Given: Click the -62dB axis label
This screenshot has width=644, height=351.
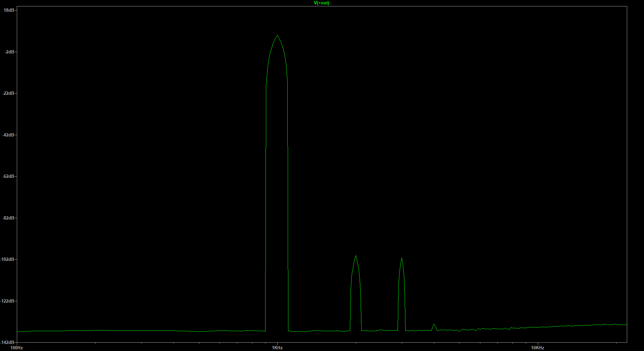Looking at the screenshot, I should click(8, 176).
